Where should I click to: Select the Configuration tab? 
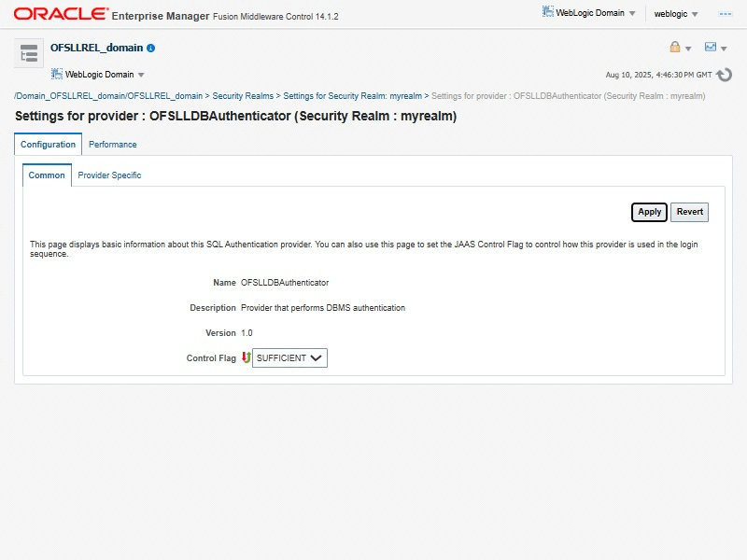(x=49, y=145)
